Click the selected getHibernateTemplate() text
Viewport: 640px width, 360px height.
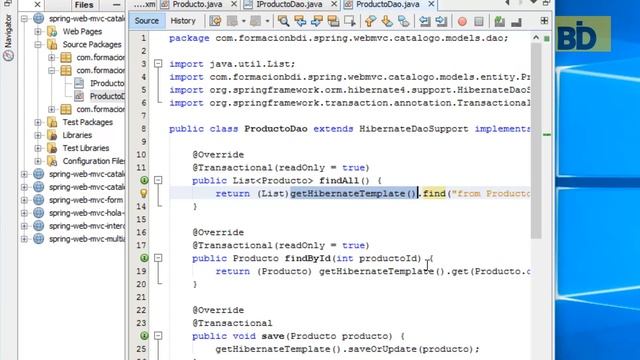pos(353,193)
